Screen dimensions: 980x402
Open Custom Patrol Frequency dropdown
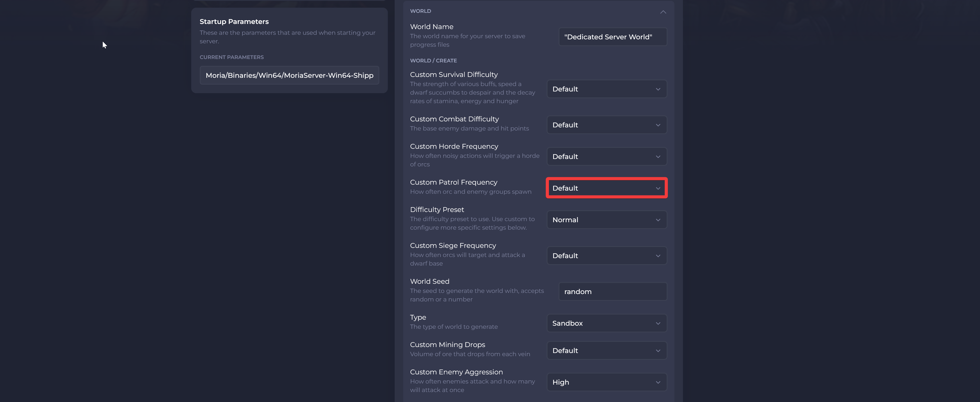[x=607, y=188]
